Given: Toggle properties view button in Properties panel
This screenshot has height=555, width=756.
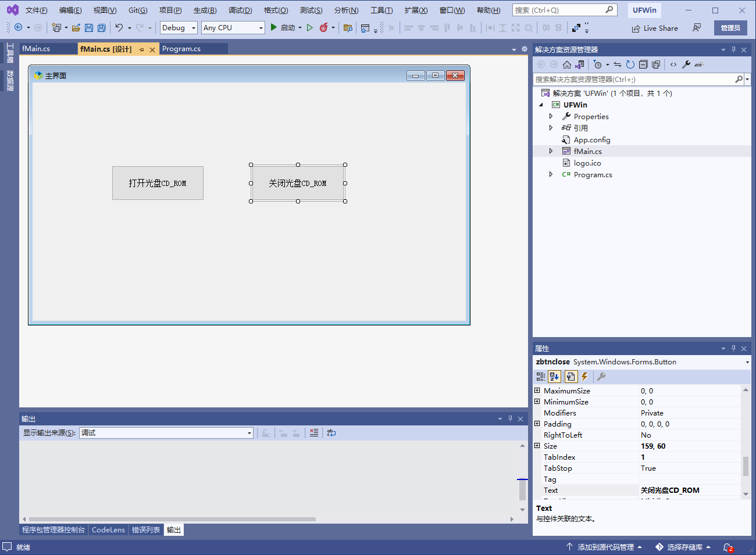Looking at the screenshot, I should [x=570, y=377].
